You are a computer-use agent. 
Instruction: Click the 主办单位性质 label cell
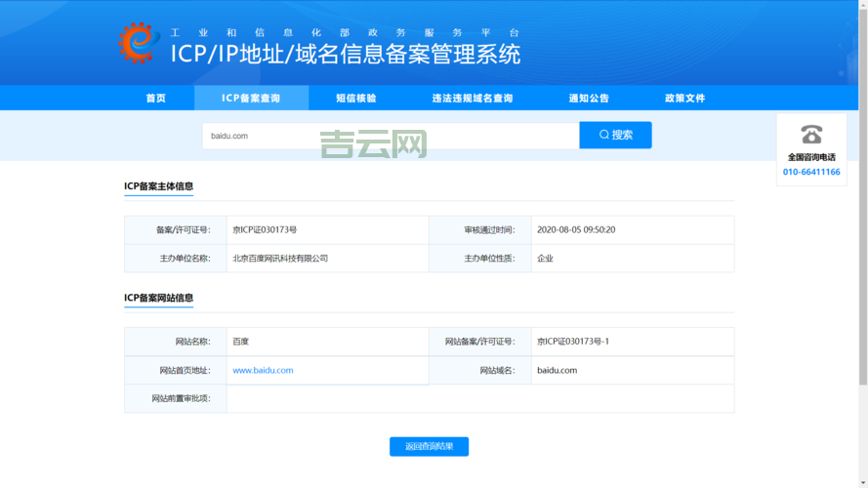(480, 259)
